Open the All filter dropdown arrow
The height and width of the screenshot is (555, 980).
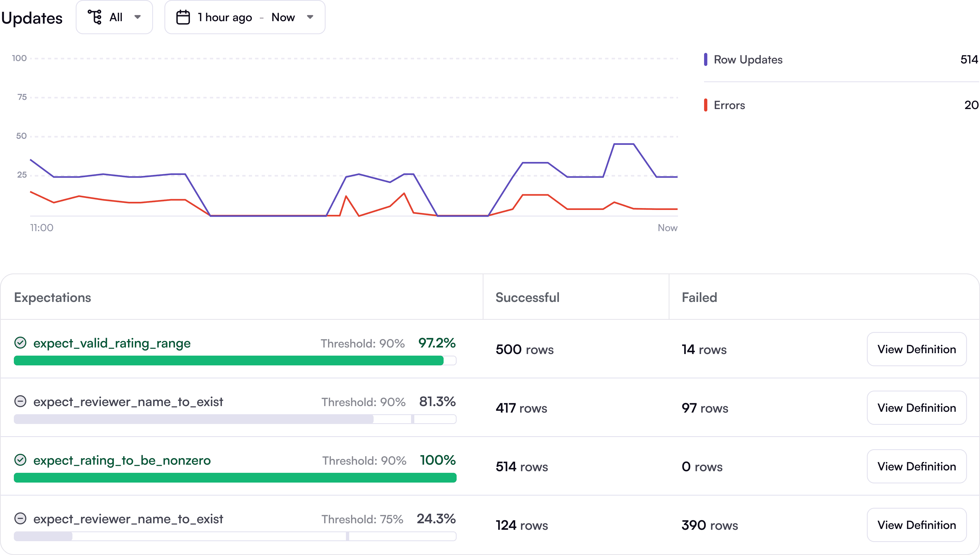[x=138, y=17]
